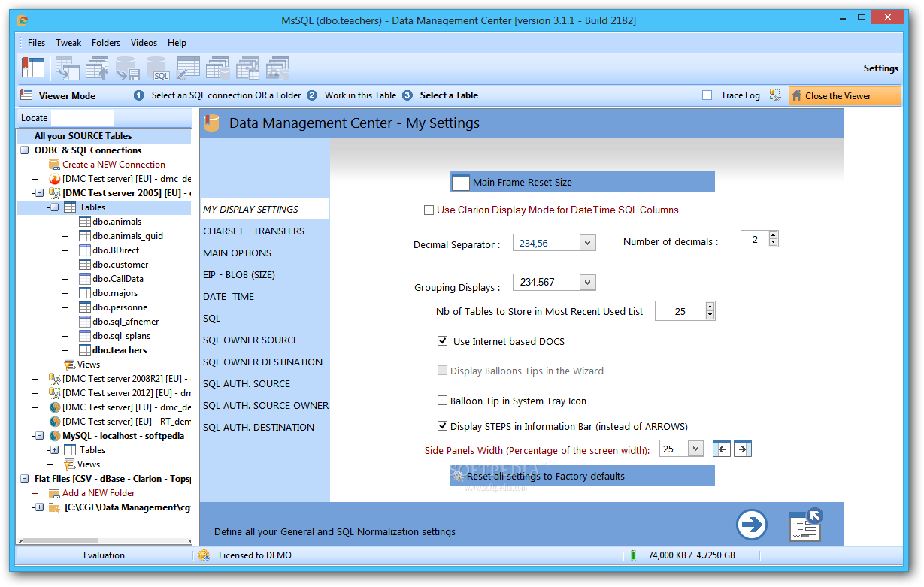Click in the Locate input field

[x=82, y=118]
